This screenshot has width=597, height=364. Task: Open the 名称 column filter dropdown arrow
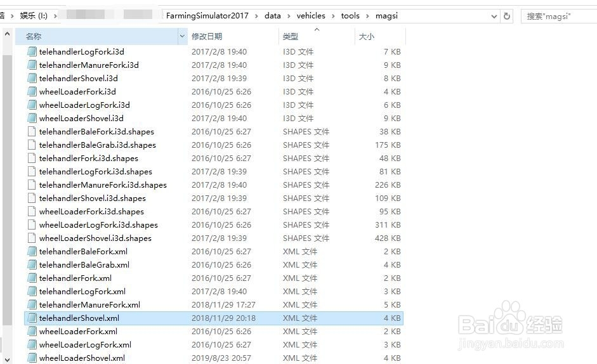coord(182,36)
